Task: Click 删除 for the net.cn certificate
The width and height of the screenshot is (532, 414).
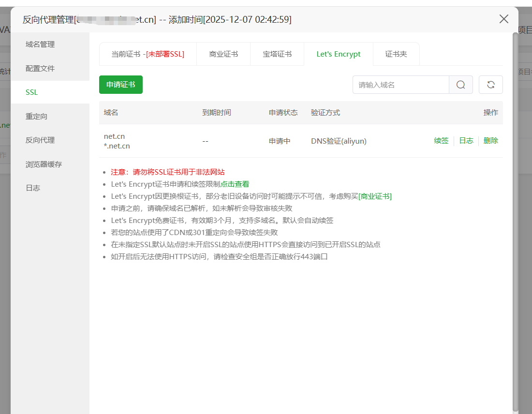Action: point(490,141)
